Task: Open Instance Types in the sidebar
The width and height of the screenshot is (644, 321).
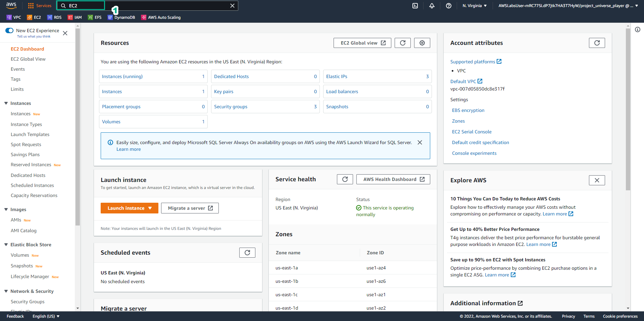Action: (x=27, y=124)
